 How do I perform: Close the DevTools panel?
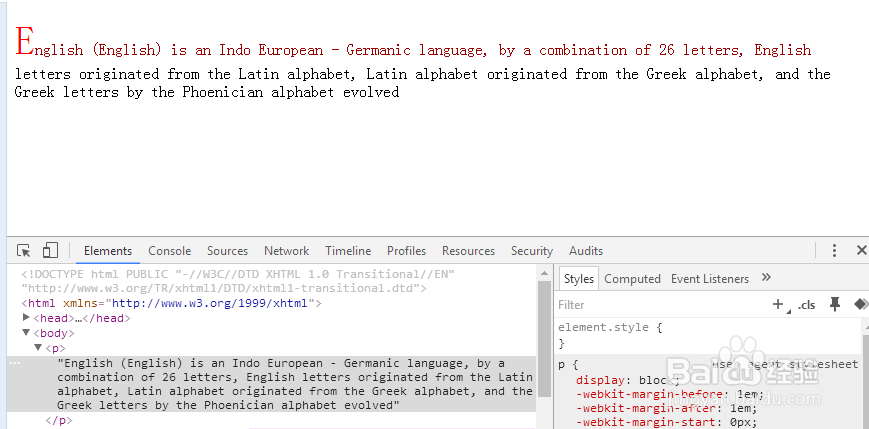861,251
